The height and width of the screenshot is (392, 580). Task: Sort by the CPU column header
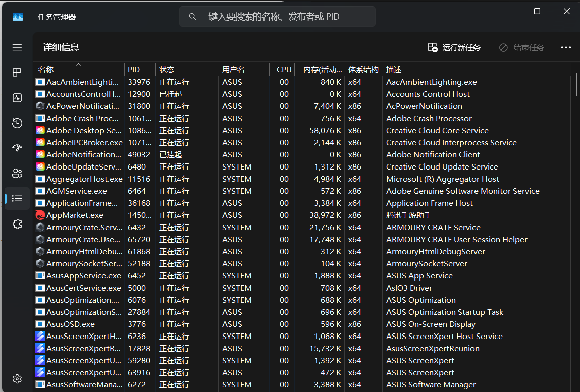(x=282, y=69)
